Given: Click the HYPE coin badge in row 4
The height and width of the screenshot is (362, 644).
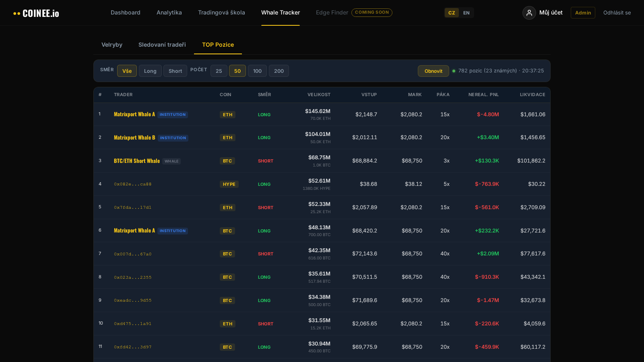Looking at the screenshot, I should pos(229,184).
